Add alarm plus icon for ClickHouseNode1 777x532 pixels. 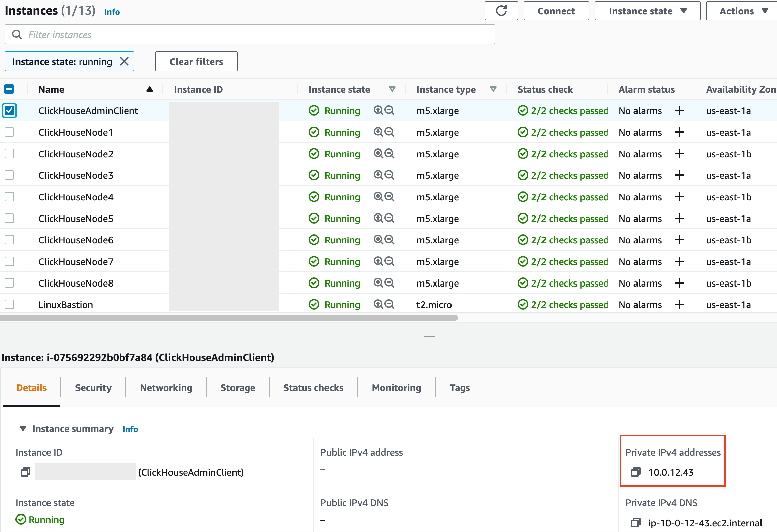click(x=679, y=132)
